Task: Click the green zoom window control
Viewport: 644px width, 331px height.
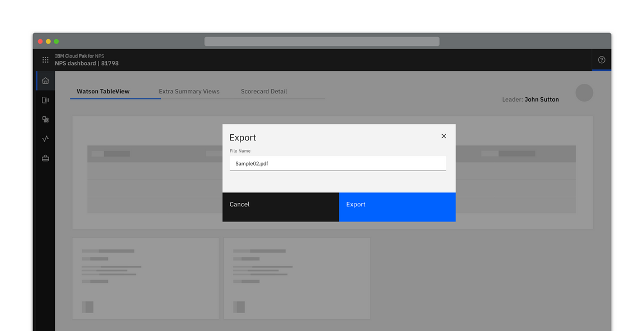Action: point(56,41)
